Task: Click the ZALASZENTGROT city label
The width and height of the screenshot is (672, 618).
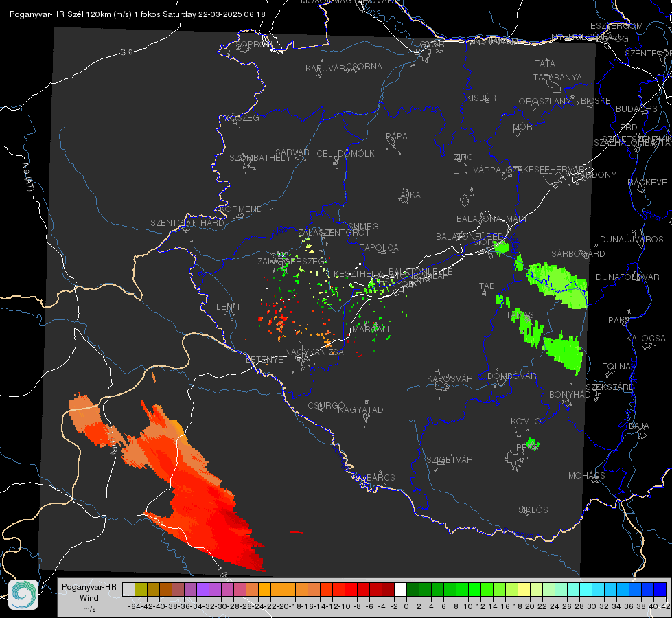Action: pos(334,233)
